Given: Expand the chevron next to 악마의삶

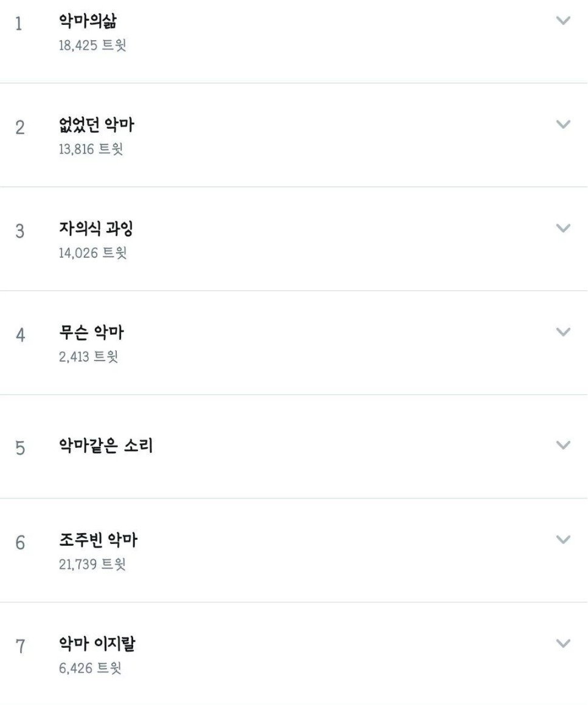Looking at the screenshot, I should (x=564, y=21).
